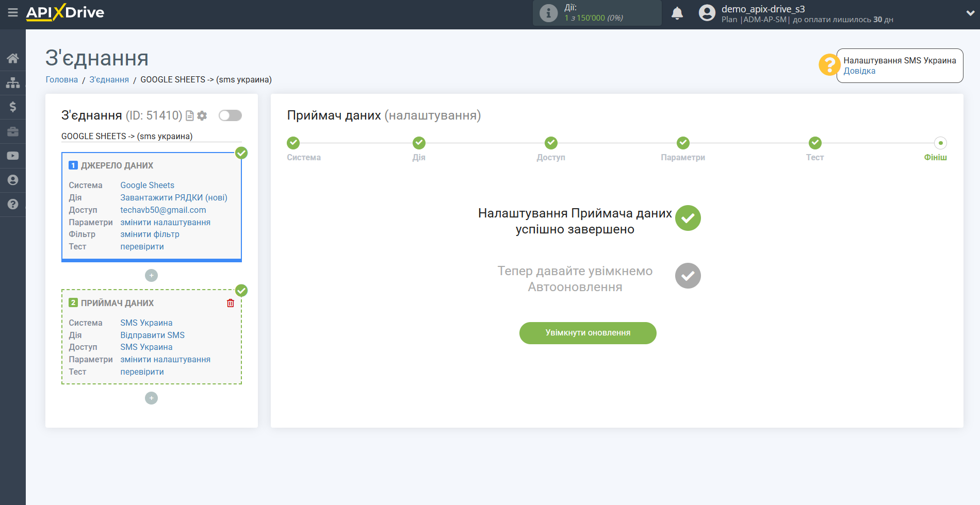Go to Головна breadcrumb
The image size is (980, 505).
coord(62,79)
